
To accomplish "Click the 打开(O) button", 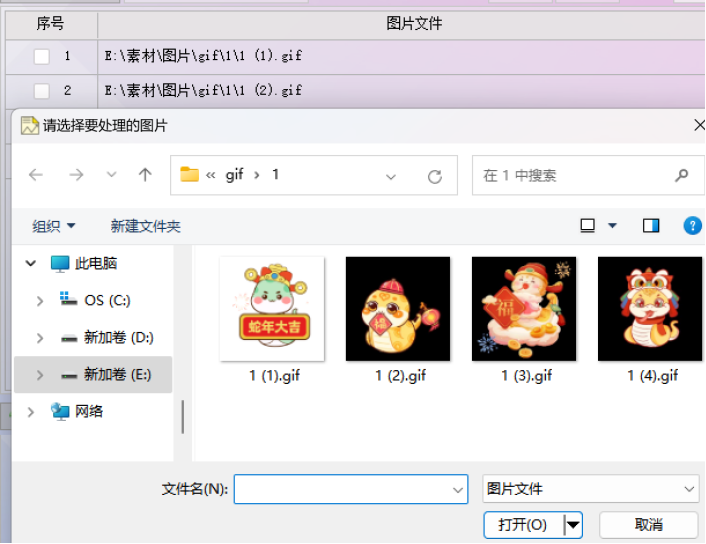I will point(523,525).
